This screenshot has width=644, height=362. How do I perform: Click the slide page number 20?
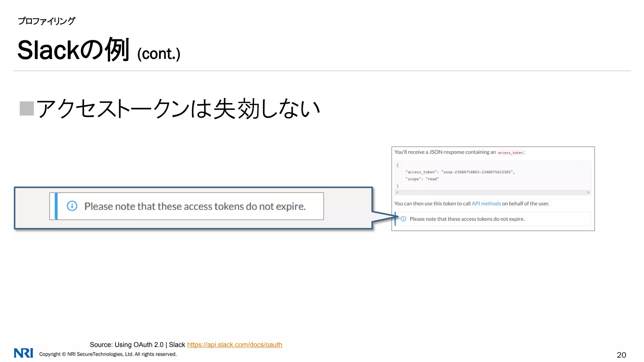(621, 355)
